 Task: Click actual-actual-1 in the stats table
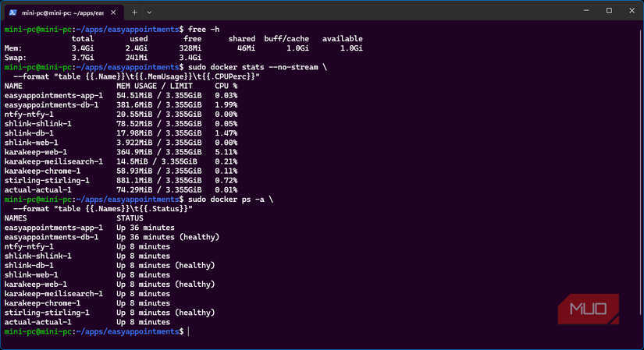click(x=38, y=189)
